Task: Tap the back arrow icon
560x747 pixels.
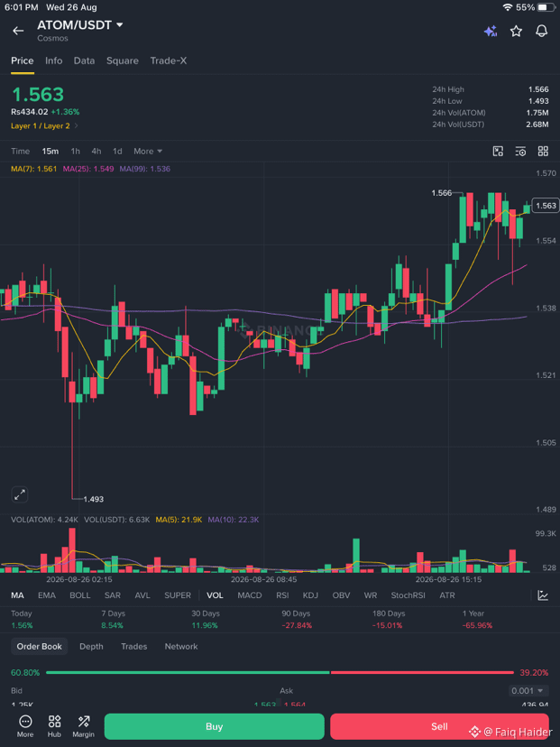Action: (18, 31)
